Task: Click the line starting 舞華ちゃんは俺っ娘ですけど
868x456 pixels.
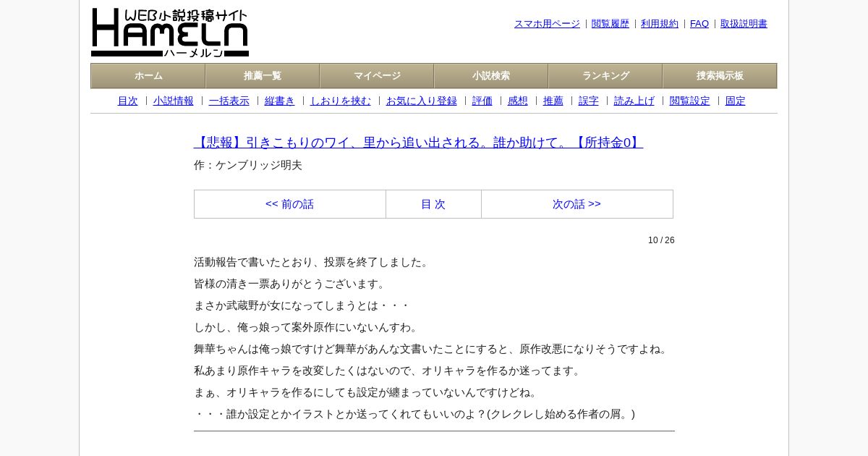Action: point(433,349)
